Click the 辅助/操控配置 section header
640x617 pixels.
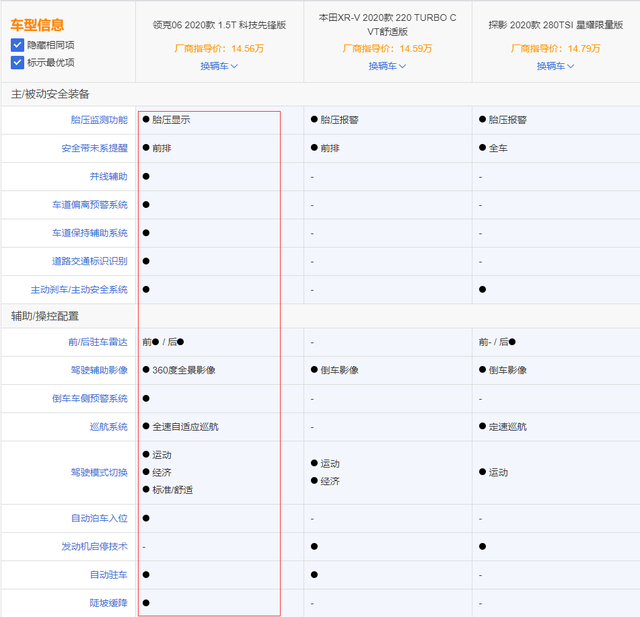45,316
